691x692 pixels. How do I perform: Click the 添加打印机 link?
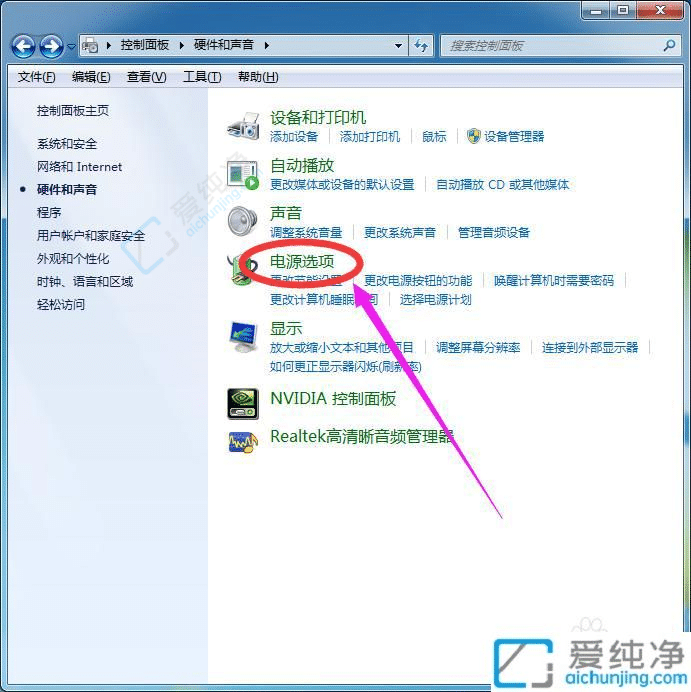370,136
